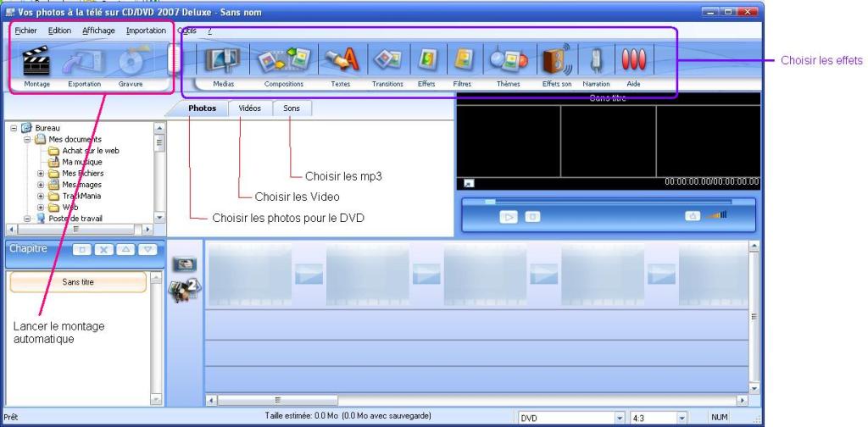Image resolution: width=868 pixels, height=427 pixels.
Task: Collapse the Poste de travail node
Action: tap(27, 219)
